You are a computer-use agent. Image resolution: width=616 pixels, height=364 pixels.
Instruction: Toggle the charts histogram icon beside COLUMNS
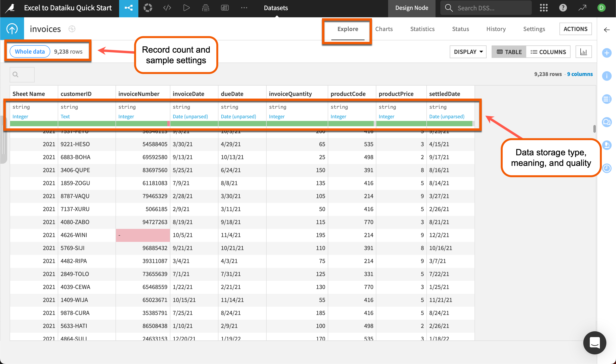(584, 51)
